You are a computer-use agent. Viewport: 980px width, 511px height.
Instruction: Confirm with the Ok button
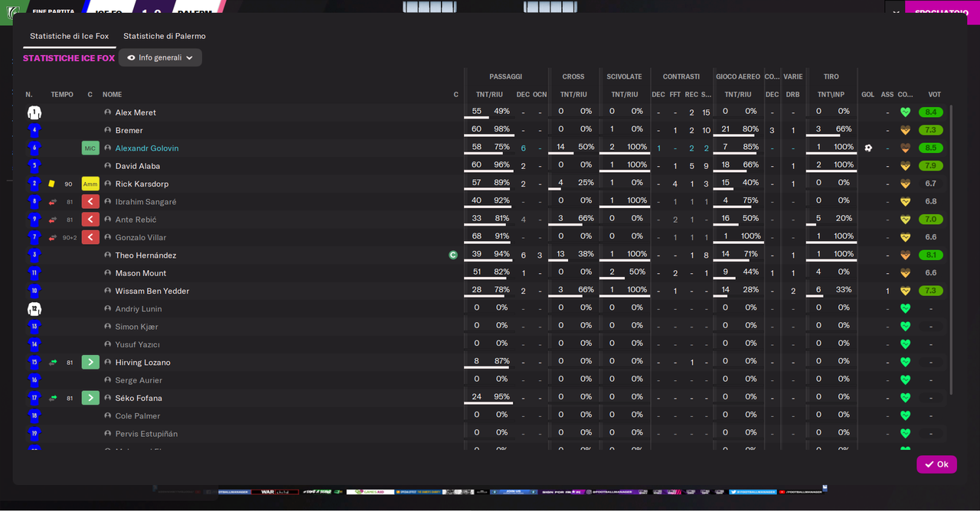936,464
